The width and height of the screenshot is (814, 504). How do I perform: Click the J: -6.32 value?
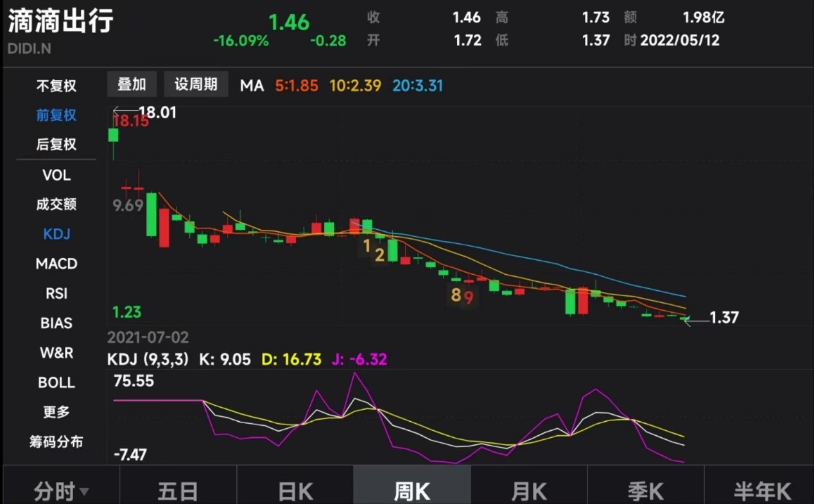click(359, 360)
